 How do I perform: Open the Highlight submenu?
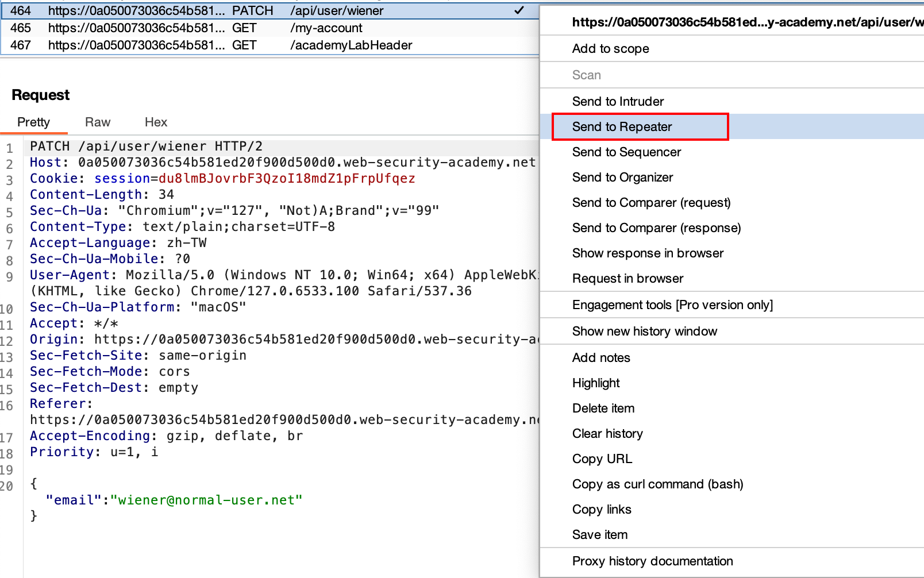pyautogui.click(x=732, y=383)
